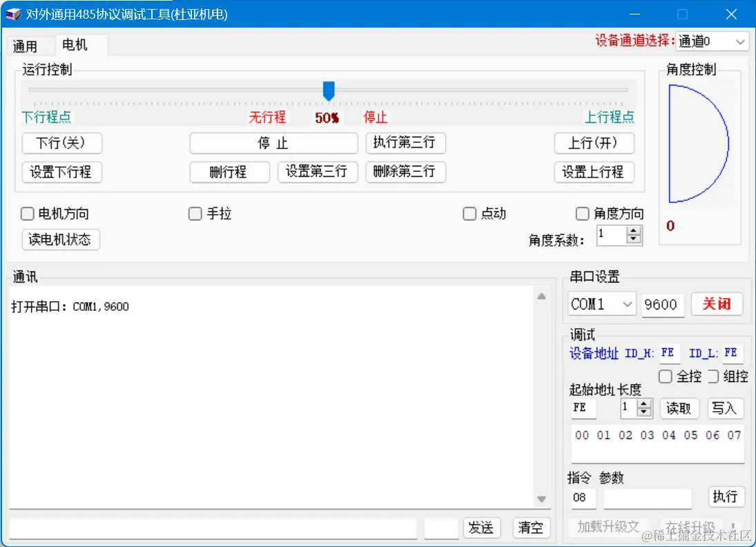Toggle the 角度方向 checkbox
The width and height of the screenshot is (756, 547).
click(582, 213)
